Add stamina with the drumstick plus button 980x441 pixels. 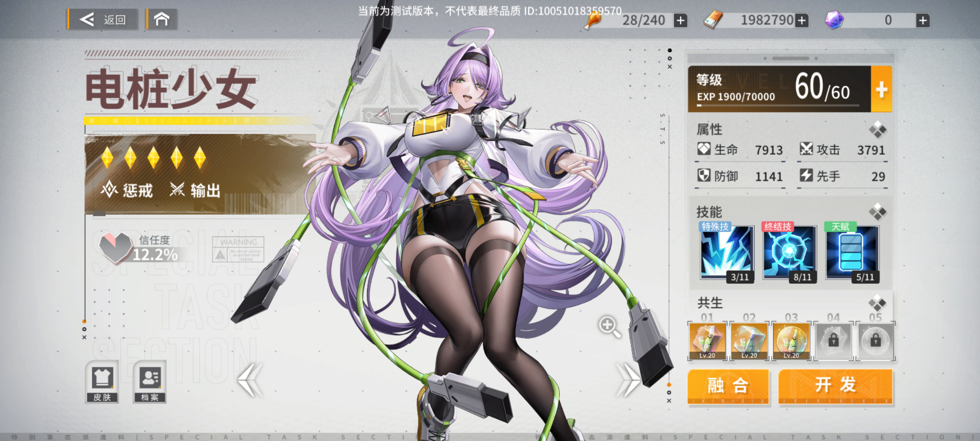tap(680, 20)
